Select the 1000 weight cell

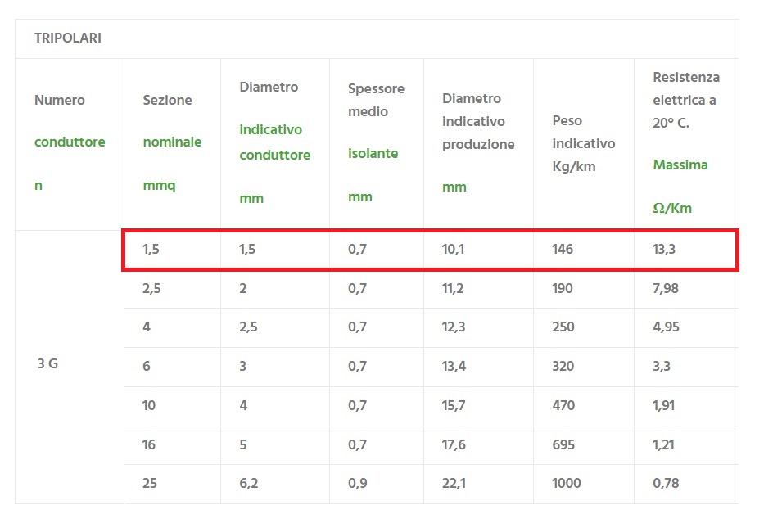[x=566, y=483]
